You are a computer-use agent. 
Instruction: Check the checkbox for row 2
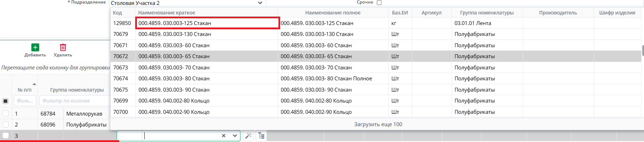point(6,124)
